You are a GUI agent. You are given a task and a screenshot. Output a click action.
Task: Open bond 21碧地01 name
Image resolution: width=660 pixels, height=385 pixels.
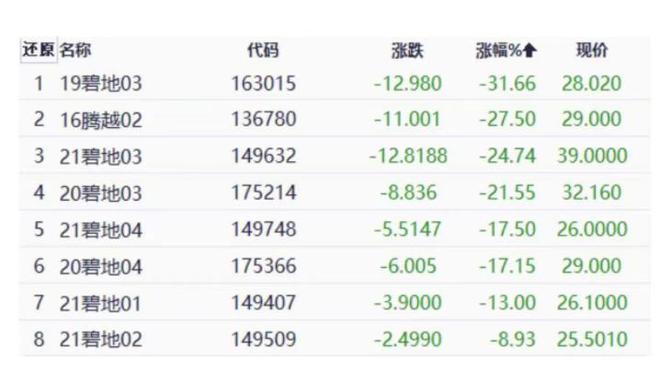(x=100, y=303)
